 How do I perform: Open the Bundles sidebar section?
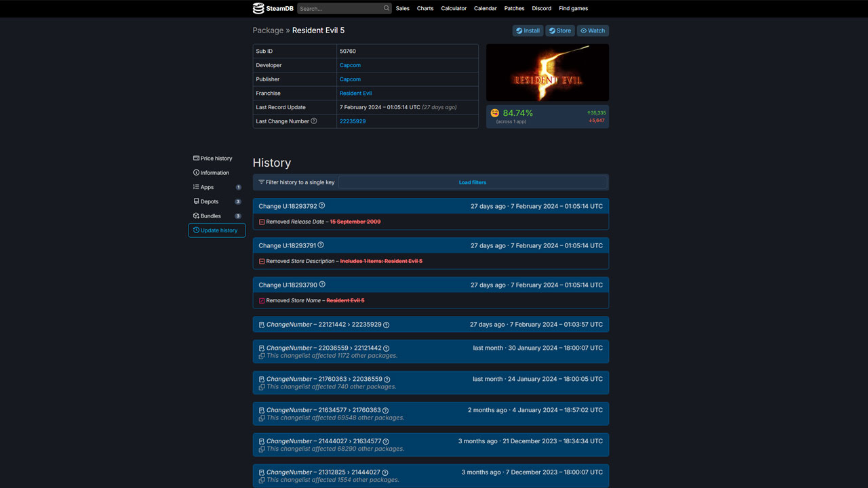tap(216, 216)
